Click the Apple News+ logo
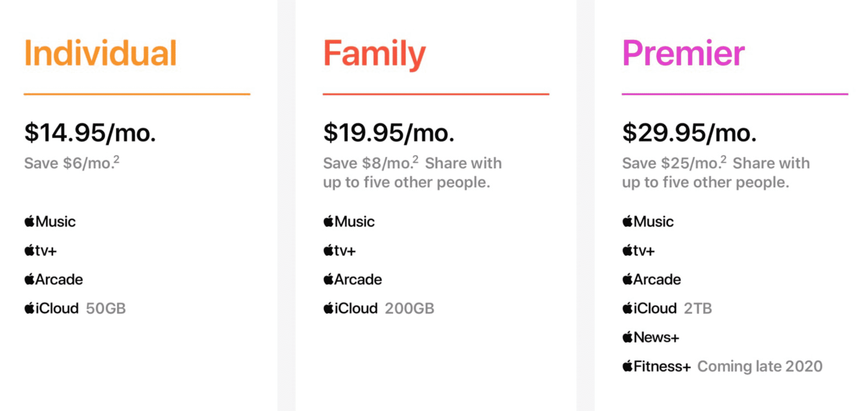The width and height of the screenshot is (868, 411). tap(651, 338)
